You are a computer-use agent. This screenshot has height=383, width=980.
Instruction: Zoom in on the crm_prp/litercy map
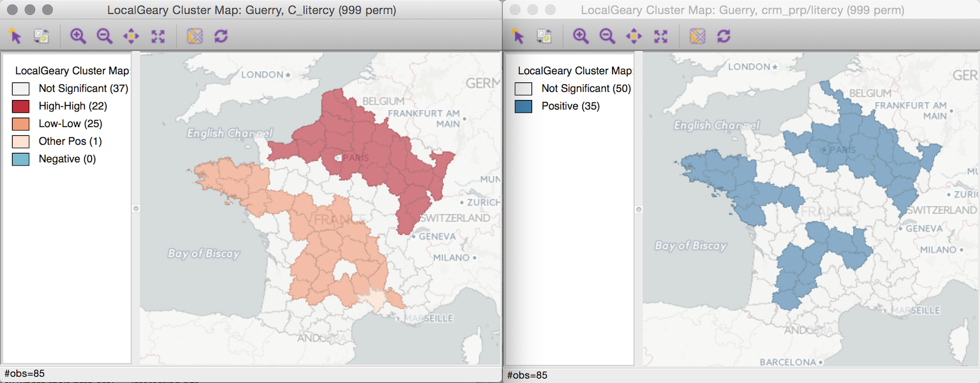581,36
